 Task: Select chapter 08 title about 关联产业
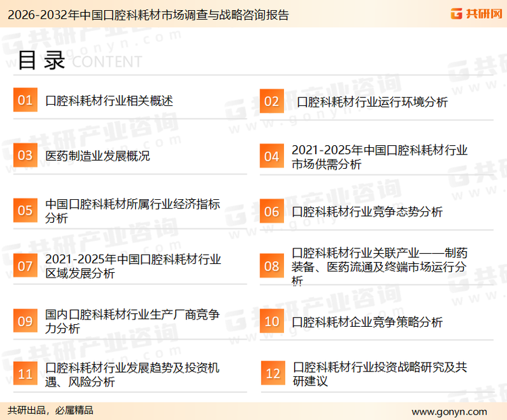pos(379,267)
